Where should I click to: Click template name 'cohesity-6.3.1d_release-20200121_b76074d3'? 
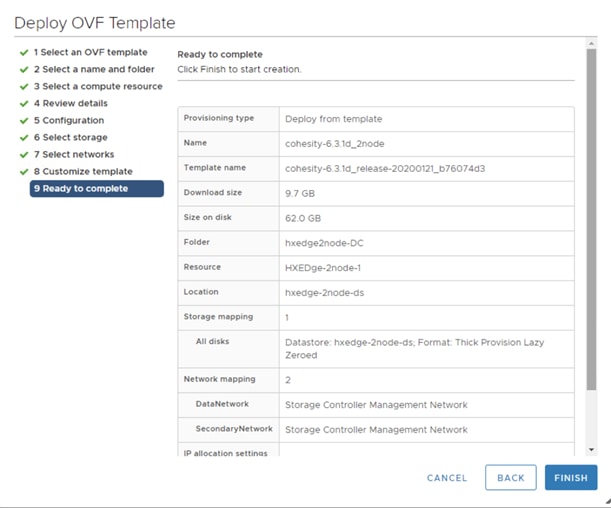click(385, 169)
